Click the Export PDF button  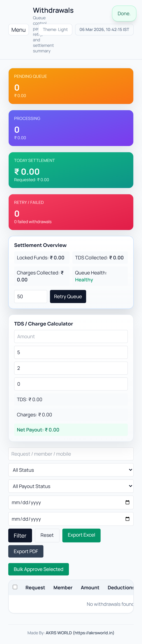coord(26,551)
